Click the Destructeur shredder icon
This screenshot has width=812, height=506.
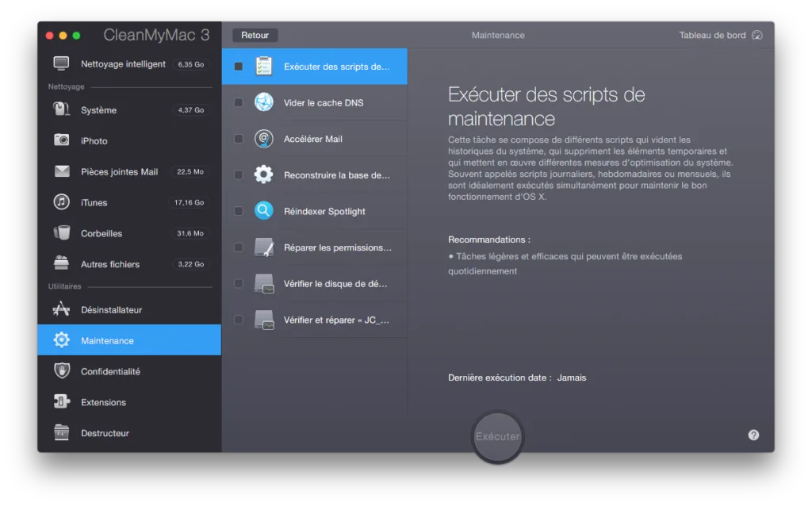pyautogui.click(x=61, y=432)
